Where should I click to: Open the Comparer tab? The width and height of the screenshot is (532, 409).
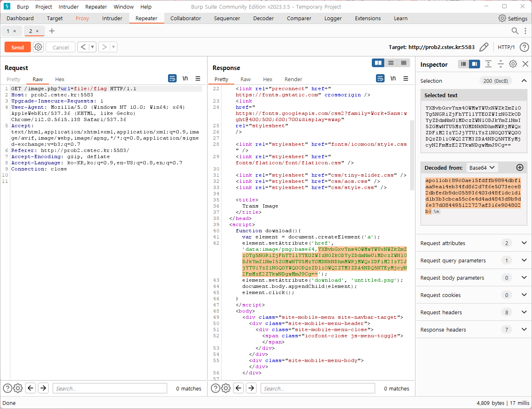299,18
